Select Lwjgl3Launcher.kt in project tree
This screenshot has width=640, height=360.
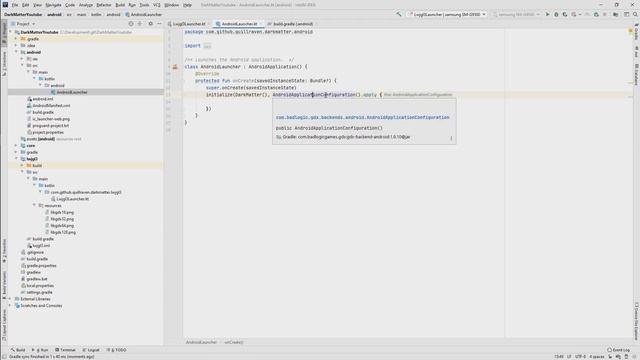tap(72, 199)
